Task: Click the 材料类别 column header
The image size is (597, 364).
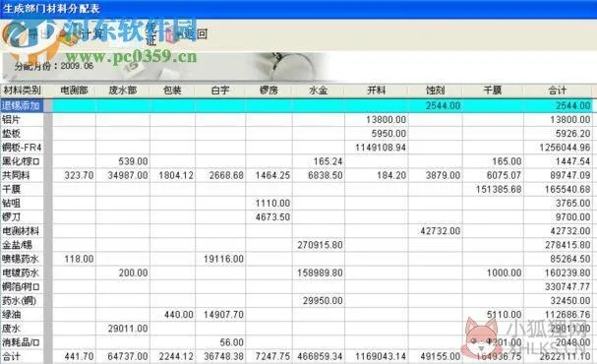Action: click(x=22, y=91)
